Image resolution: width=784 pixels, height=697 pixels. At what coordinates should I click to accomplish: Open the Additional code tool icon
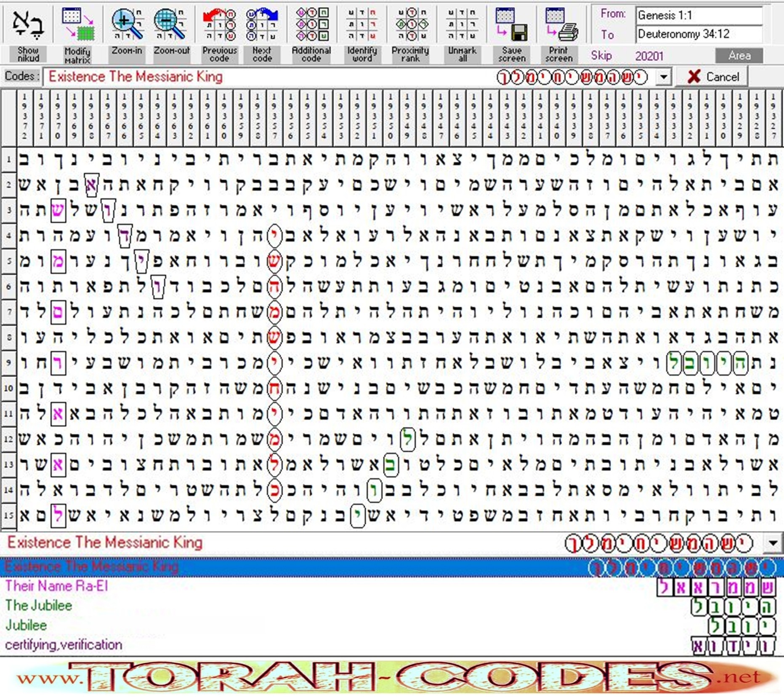(311, 24)
